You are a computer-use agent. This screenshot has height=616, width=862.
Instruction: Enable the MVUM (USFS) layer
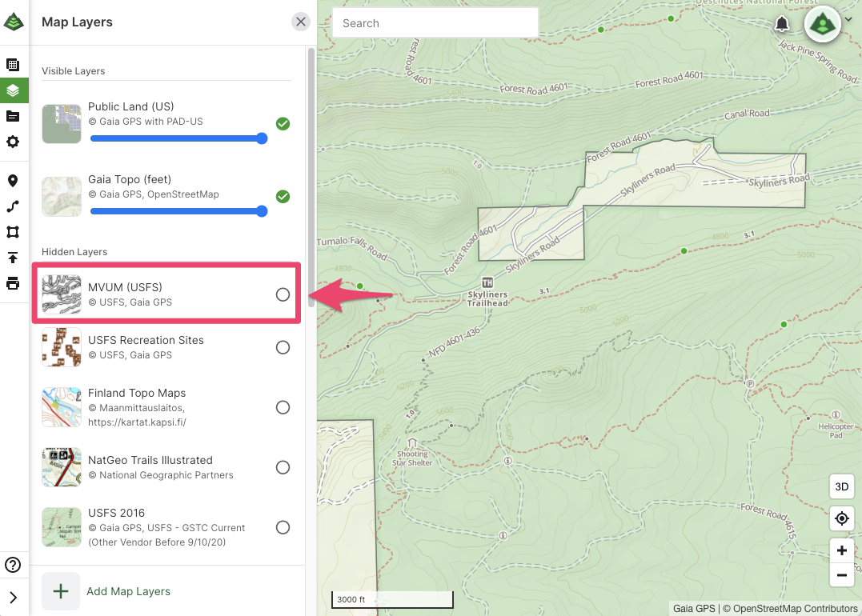coord(283,294)
